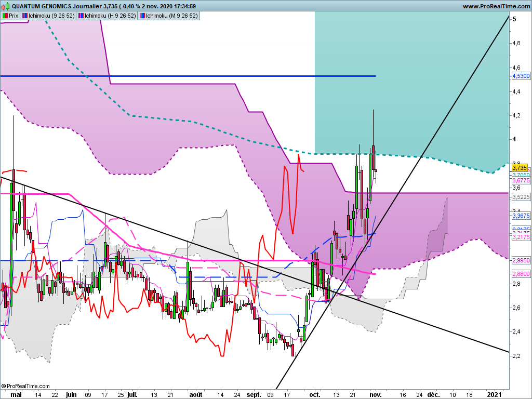Click the www.ProRealTime.com link

pyautogui.click(x=496, y=6)
